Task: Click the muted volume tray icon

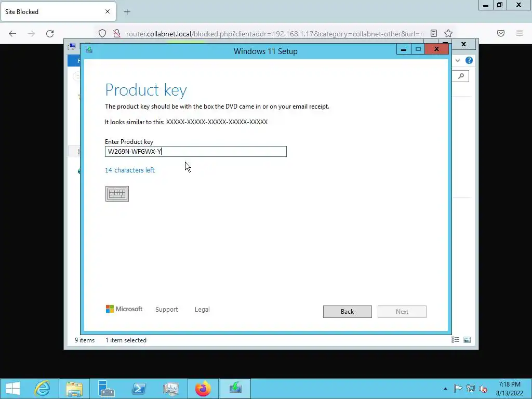Action: click(x=483, y=389)
